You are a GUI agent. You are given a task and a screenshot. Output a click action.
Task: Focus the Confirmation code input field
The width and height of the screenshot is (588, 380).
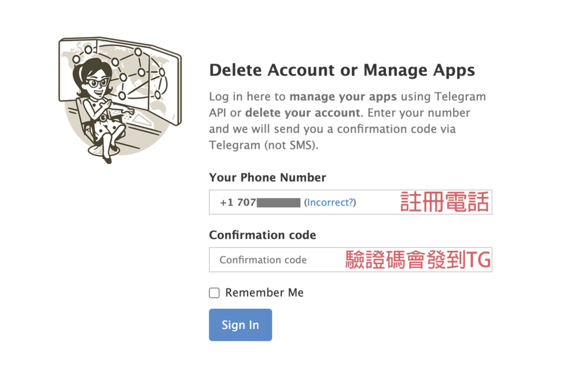276,260
